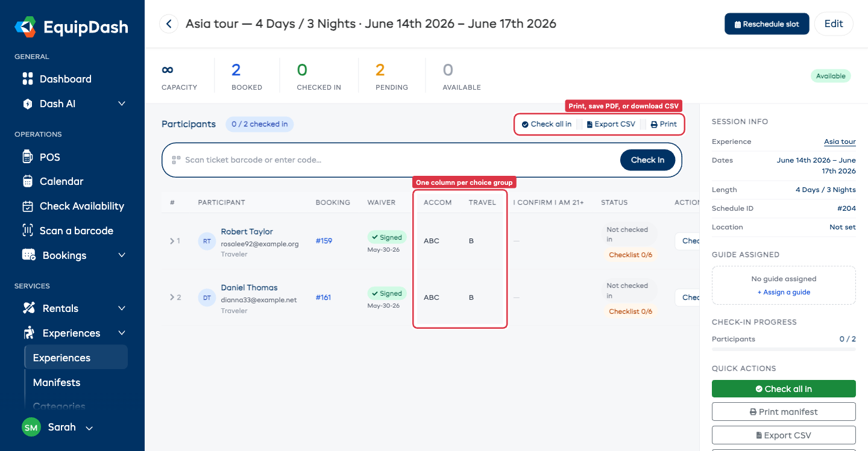This screenshot has height=451, width=868.
Task: Collapse the Experiences menu chevron
Action: point(122,333)
